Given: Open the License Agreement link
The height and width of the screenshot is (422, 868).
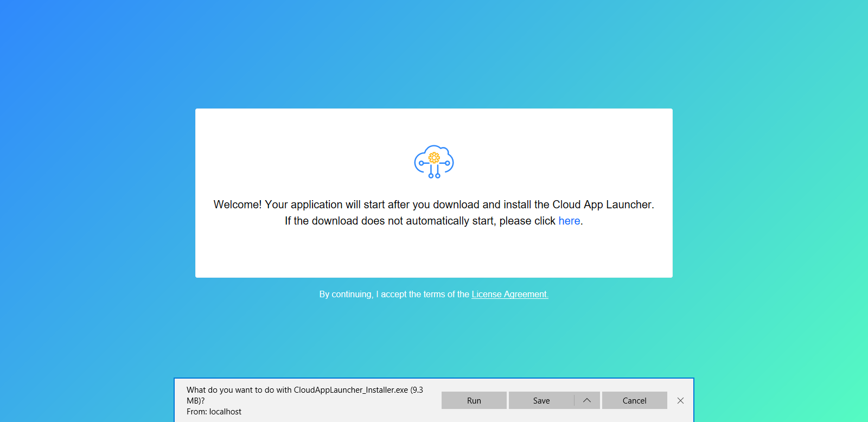Looking at the screenshot, I should click(x=509, y=294).
